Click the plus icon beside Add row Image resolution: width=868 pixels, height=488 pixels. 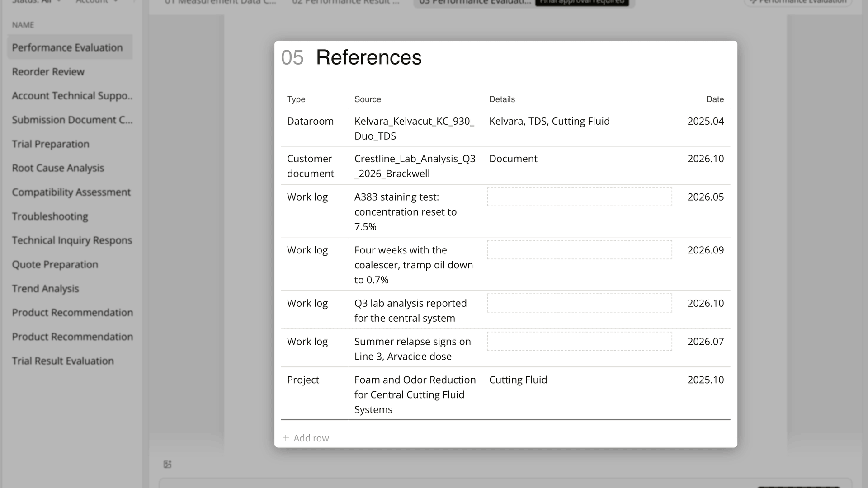[286, 438]
